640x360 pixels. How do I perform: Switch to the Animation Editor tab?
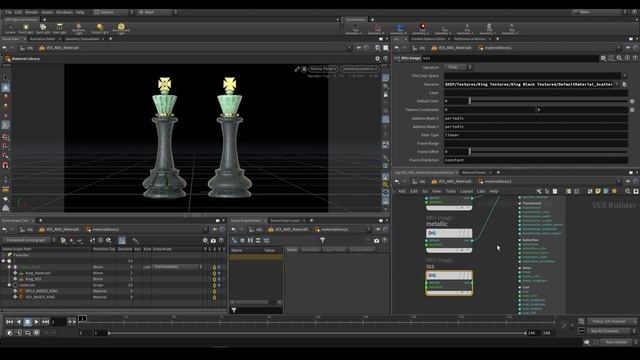click(x=42, y=39)
